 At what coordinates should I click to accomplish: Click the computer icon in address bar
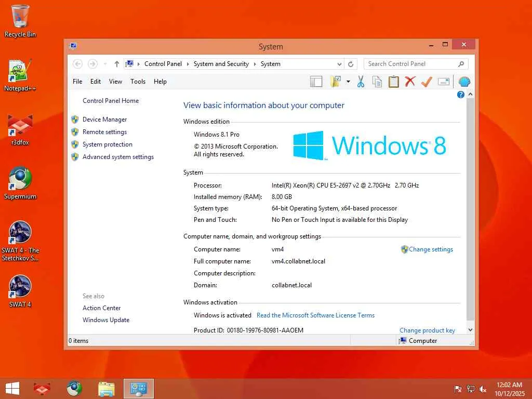(129, 63)
